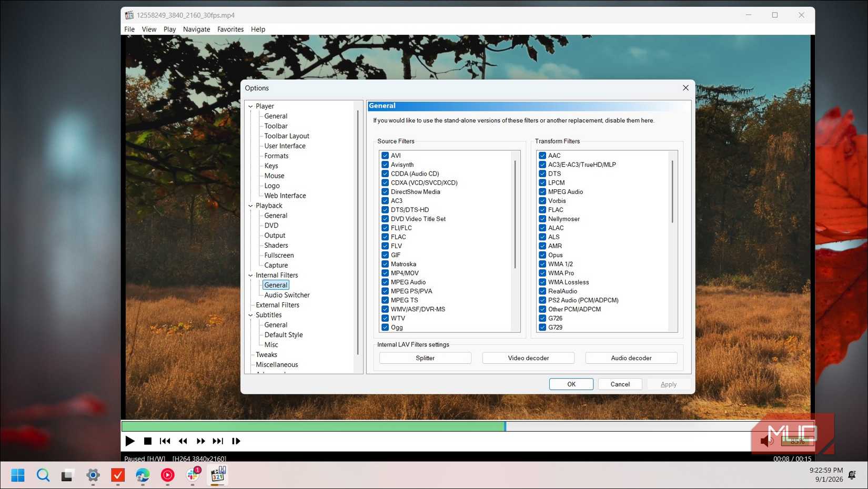
Task: Select Output under Playback
Action: tap(275, 236)
